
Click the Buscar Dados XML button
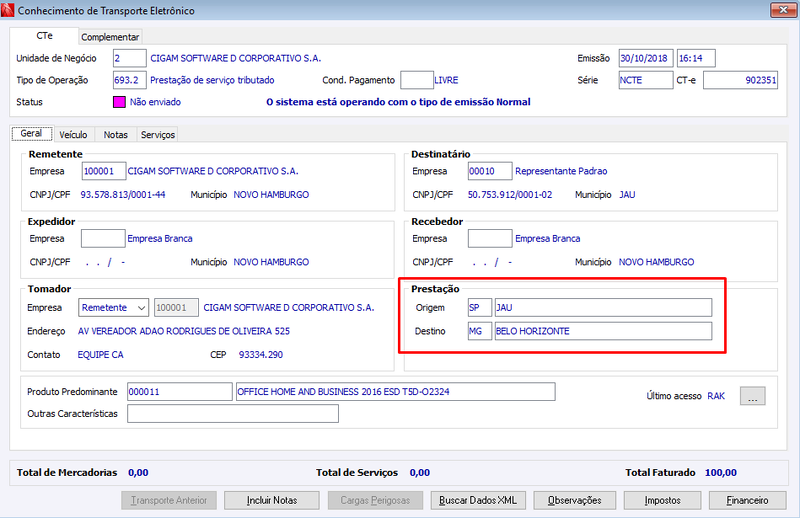click(478, 501)
